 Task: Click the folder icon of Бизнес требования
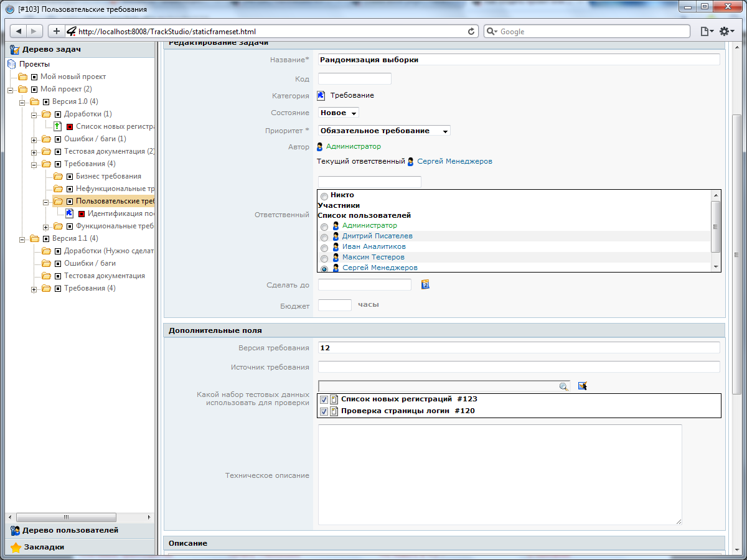pyautogui.click(x=58, y=176)
